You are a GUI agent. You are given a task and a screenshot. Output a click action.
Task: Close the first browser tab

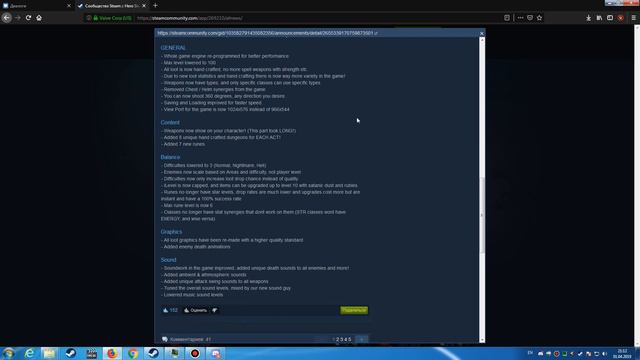69,6
